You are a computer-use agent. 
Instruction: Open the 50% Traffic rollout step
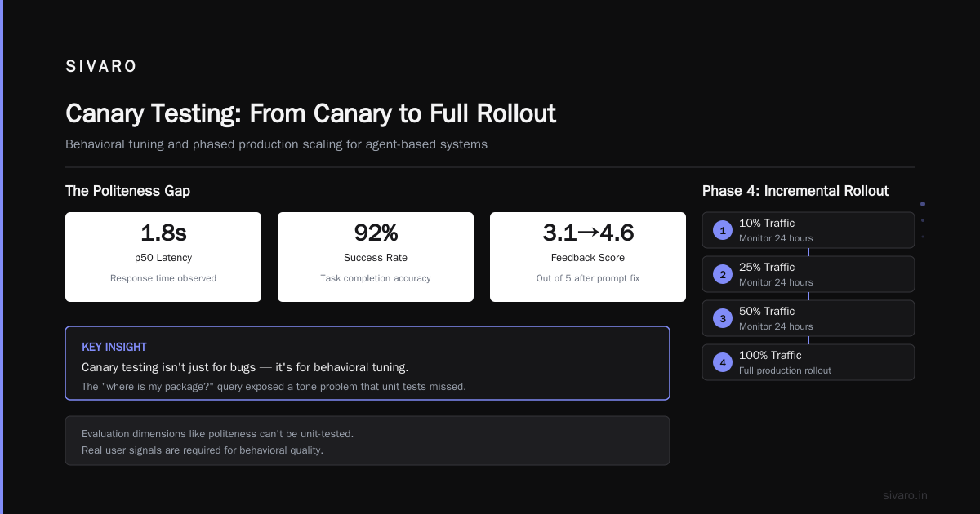pyautogui.click(x=808, y=318)
